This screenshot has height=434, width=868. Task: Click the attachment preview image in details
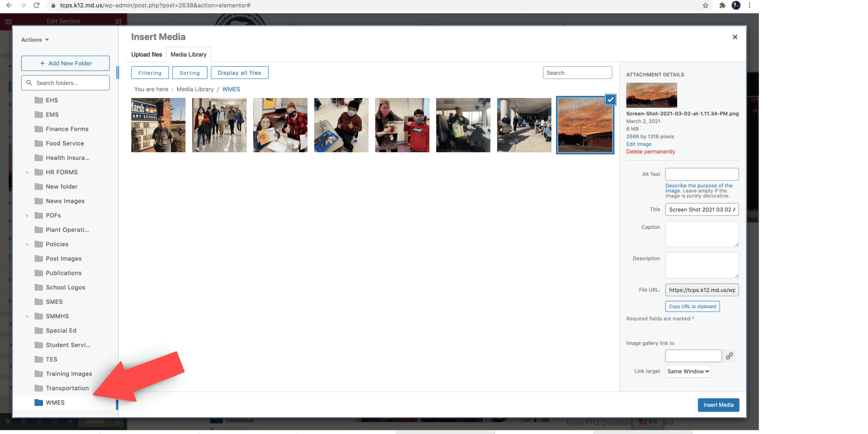(651, 95)
